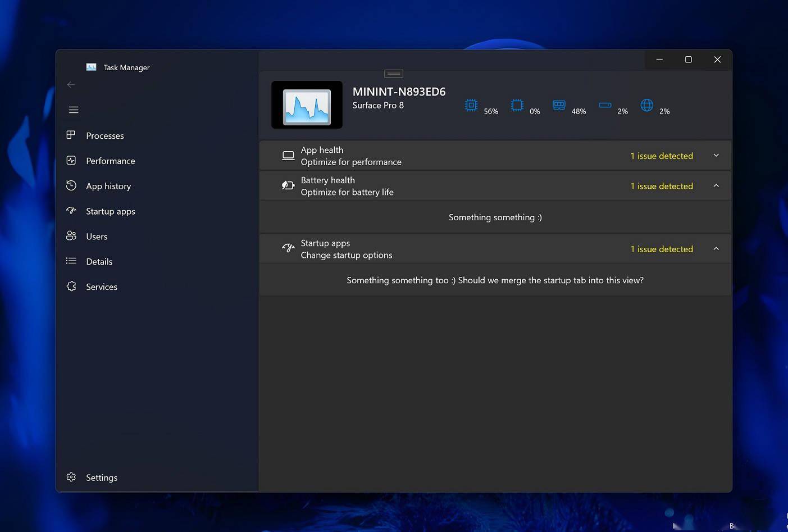The width and height of the screenshot is (788, 532).
Task: Click the drag handle at top of window
Action: [x=394, y=74]
